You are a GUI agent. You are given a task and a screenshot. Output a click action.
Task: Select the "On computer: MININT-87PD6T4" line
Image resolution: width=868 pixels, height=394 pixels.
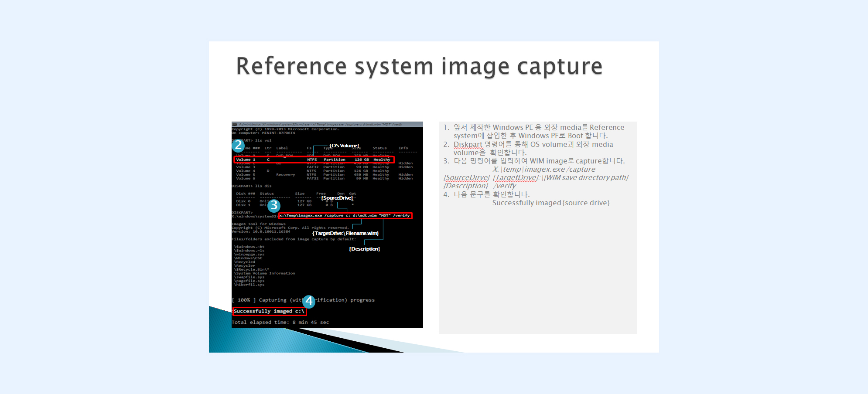coord(263,133)
